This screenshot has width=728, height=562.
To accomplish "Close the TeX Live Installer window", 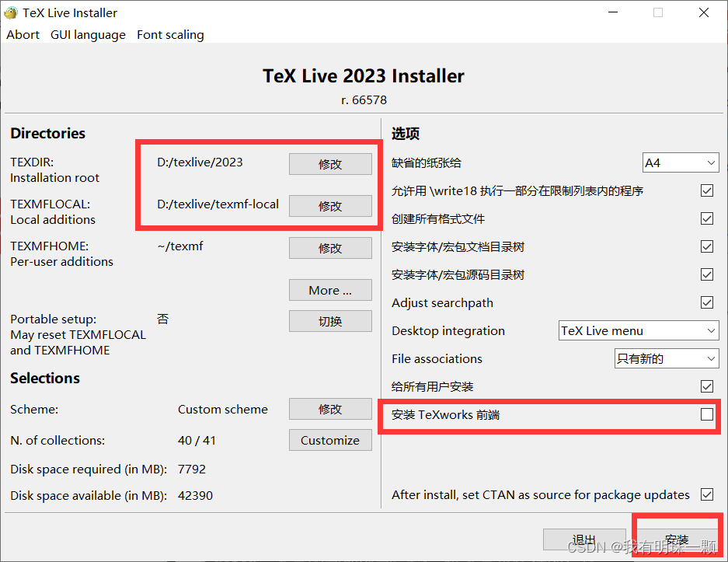I will coord(704,12).
